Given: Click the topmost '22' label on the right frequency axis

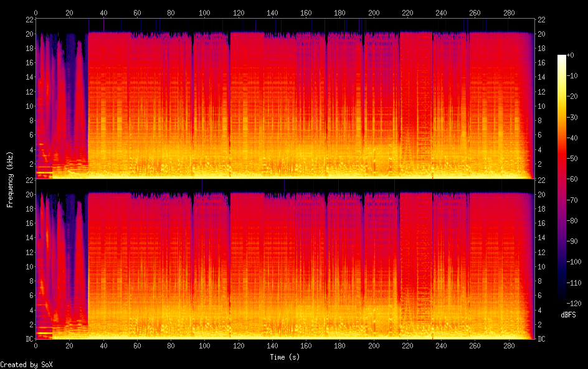Looking at the screenshot, I should point(542,19).
